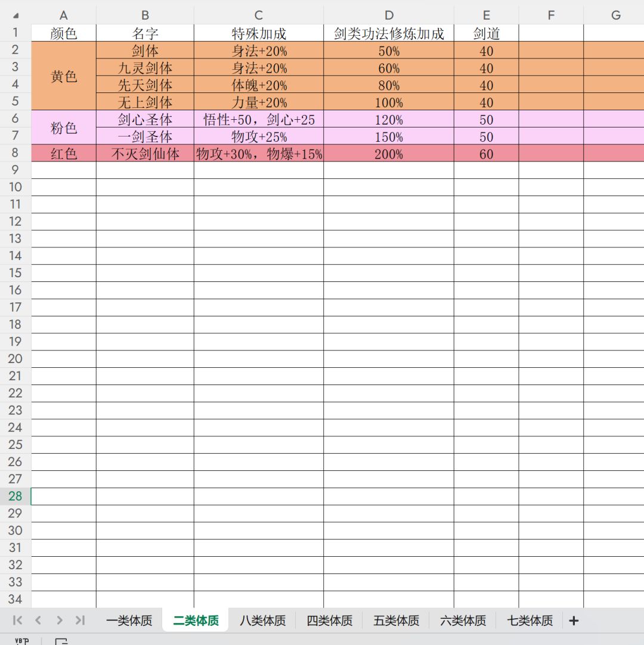Open the 六类体质 sheet tab
The width and height of the screenshot is (644, 645).
tap(463, 621)
